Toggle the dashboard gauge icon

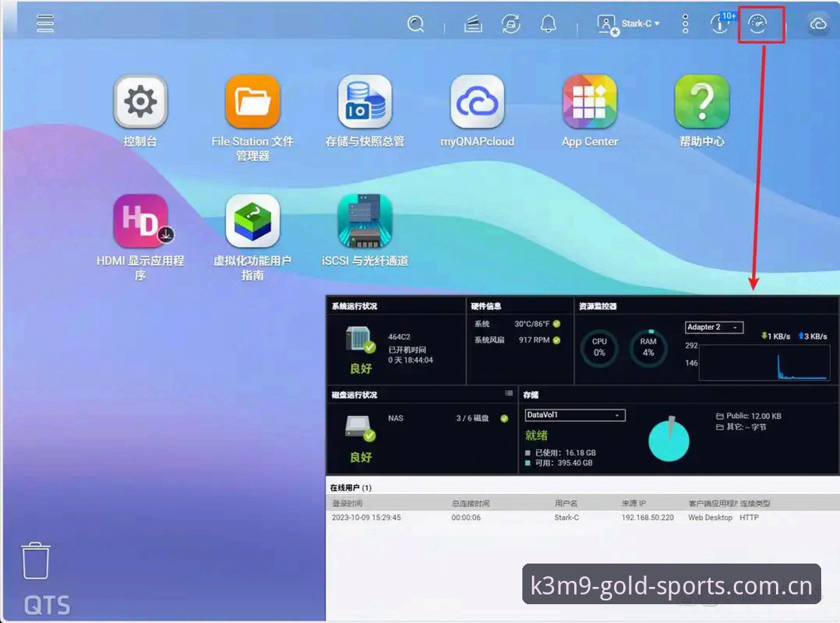tap(757, 24)
